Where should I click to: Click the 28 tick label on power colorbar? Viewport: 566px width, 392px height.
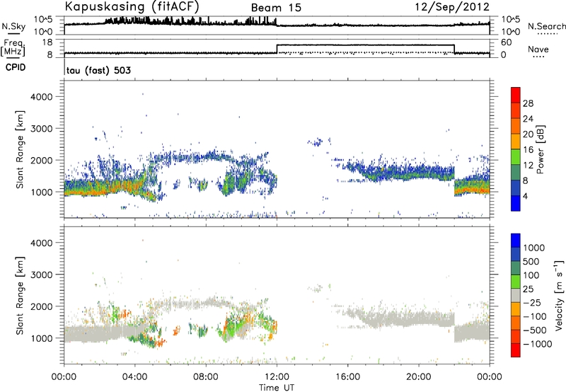point(528,103)
